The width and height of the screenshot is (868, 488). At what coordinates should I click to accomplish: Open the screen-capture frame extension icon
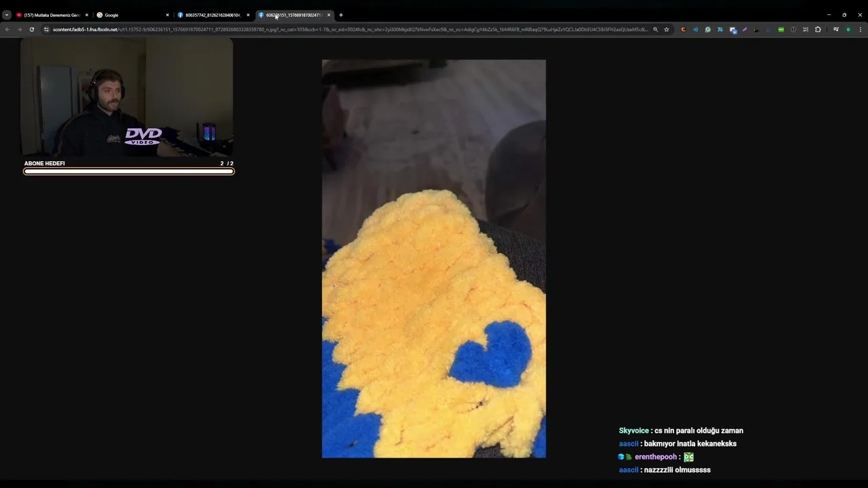[806, 29]
